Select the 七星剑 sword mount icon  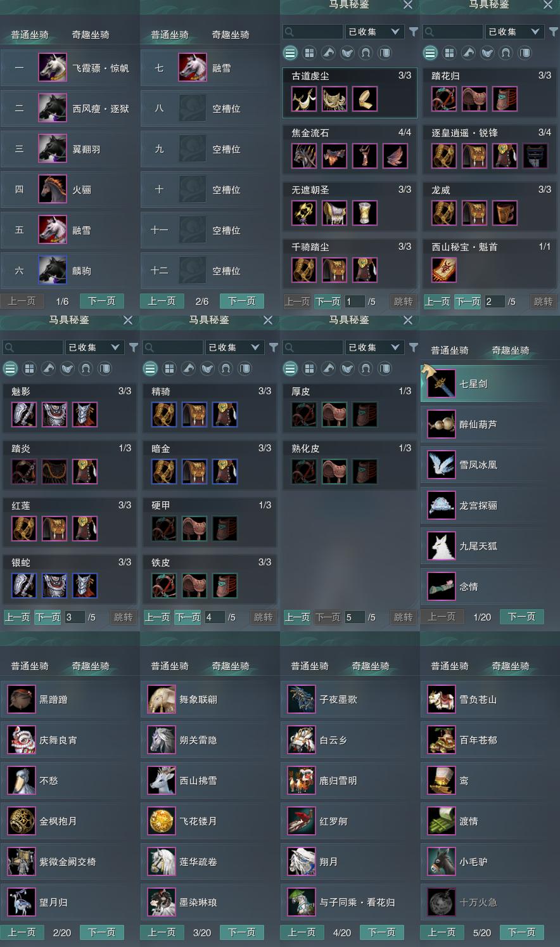[x=441, y=383]
